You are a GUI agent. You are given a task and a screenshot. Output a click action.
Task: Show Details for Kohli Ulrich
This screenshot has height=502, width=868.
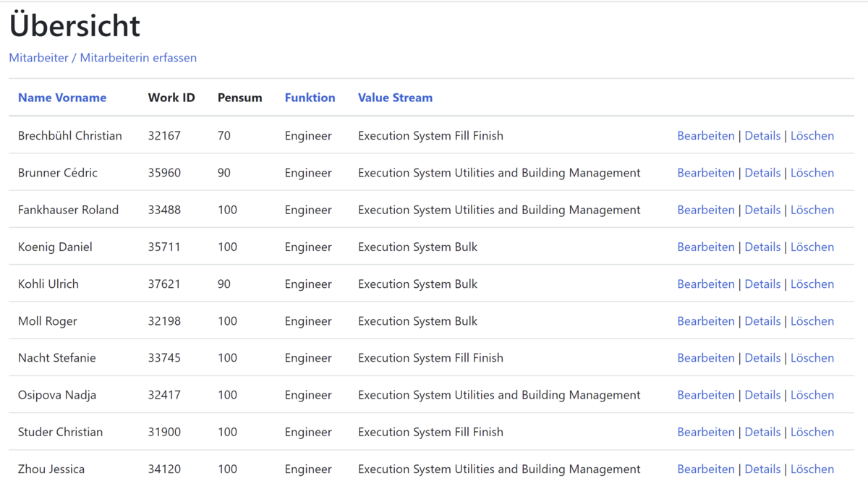point(762,284)
